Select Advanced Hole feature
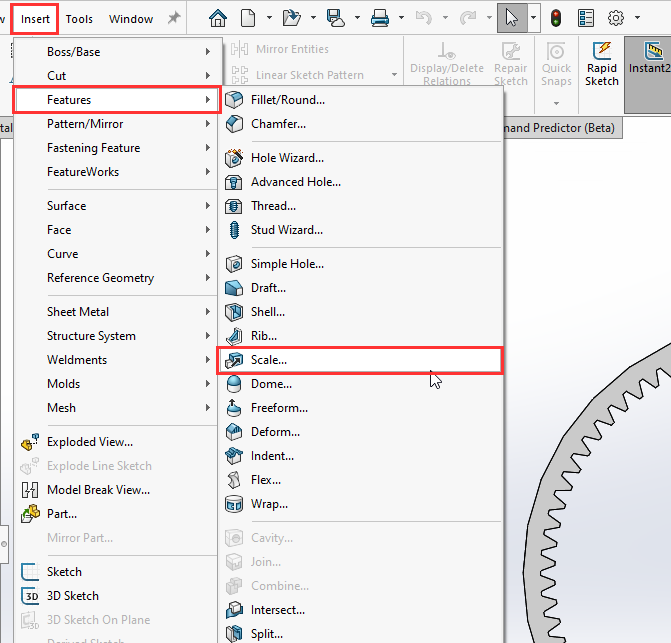 click(360, 182)
